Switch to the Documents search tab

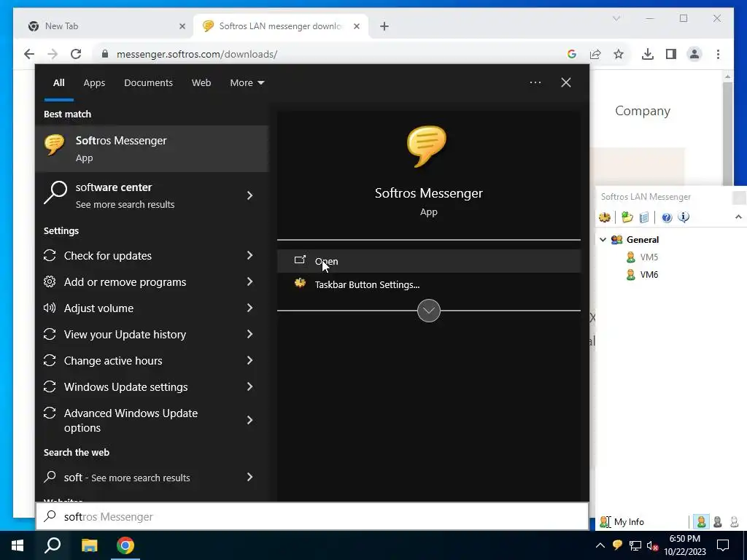click(148, 83)
